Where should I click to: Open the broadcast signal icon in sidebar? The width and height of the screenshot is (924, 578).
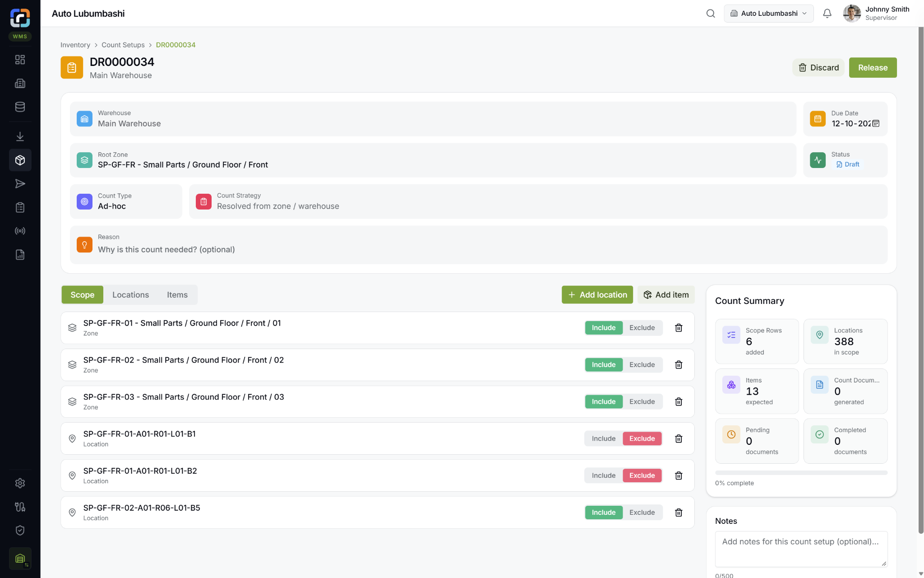point(20,231)
